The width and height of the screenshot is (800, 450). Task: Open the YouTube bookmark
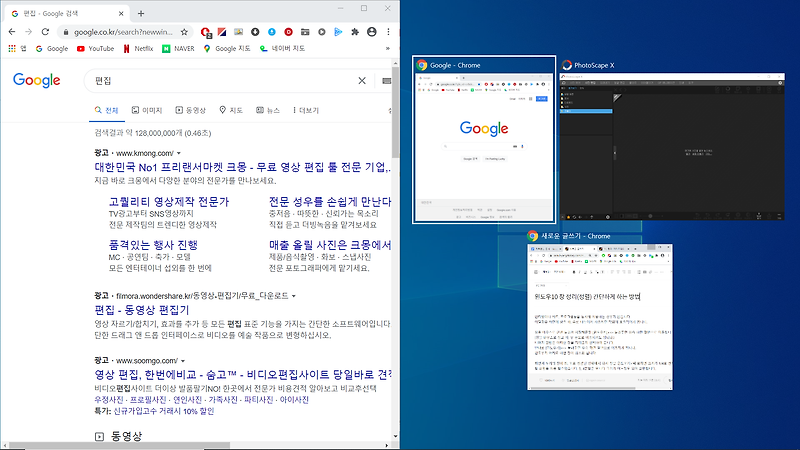(95, 48)
